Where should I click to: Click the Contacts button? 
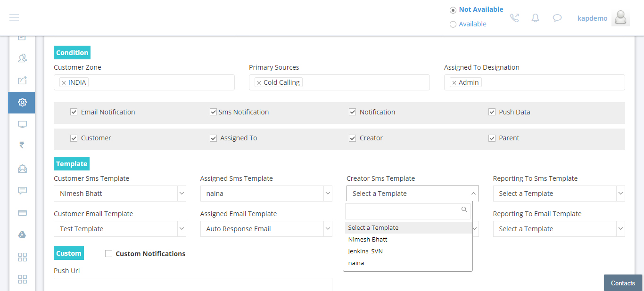[x=623, y=283]
